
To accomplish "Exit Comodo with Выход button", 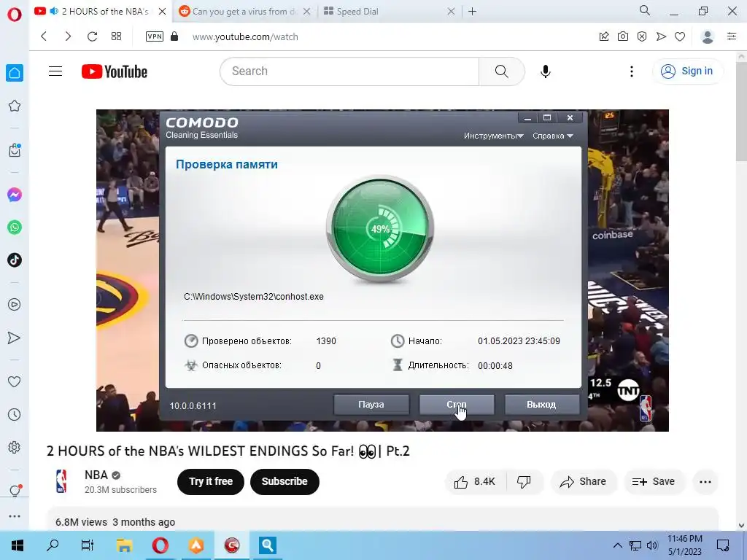I will pos(542,404).
